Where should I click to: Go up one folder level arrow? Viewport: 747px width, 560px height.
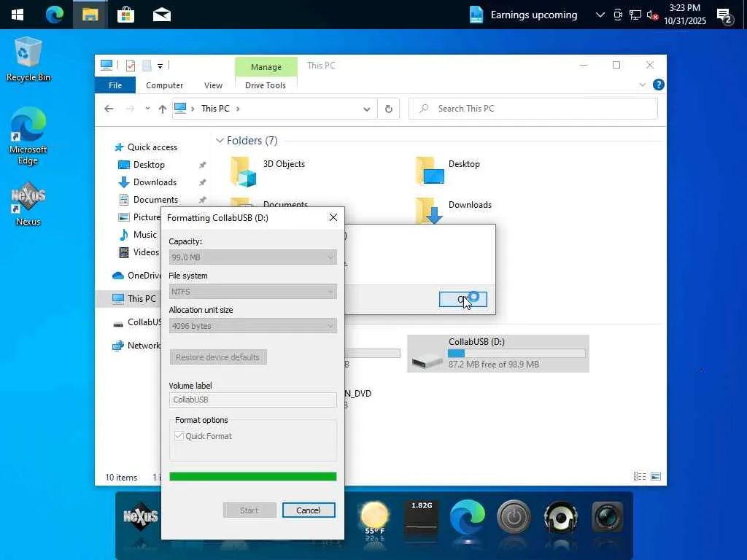point(163,109)
